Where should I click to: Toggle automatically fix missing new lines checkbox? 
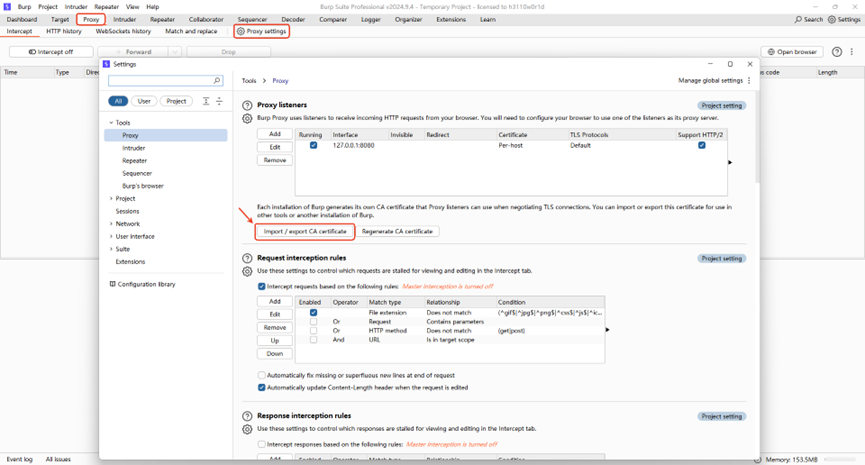pyautogui.click(x=261, y=375)
